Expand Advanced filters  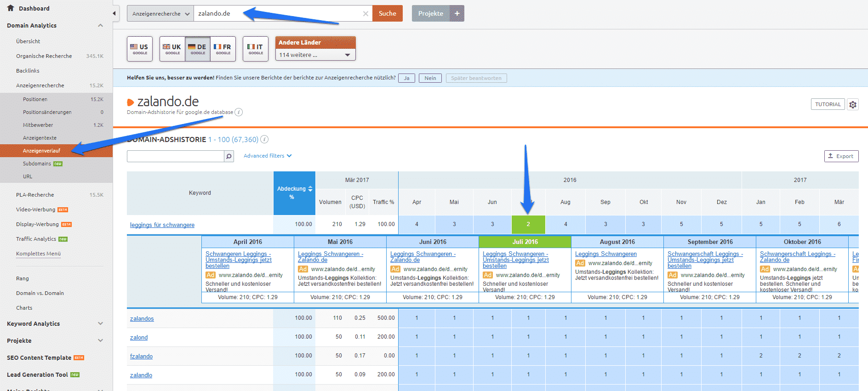pyautogui.click(x=268, y=156)
